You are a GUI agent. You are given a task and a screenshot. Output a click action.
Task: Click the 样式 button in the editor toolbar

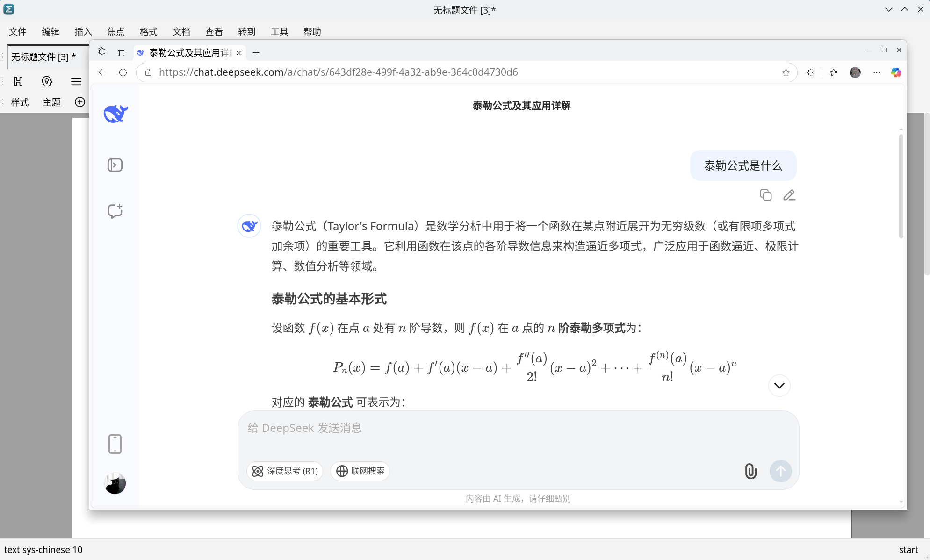(20, 102)
